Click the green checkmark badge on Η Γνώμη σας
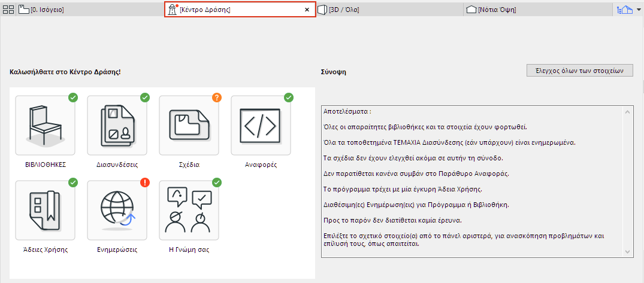Screen dimensions: 644x283 217,182
